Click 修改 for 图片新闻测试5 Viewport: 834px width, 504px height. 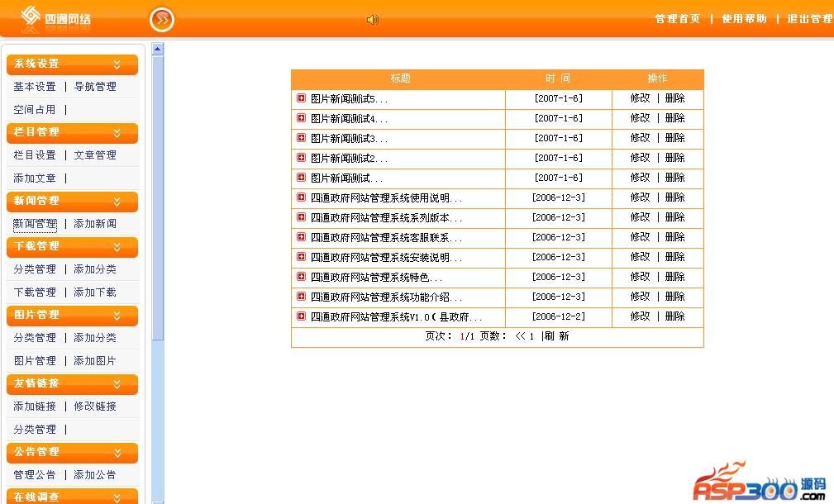(640, 97)
